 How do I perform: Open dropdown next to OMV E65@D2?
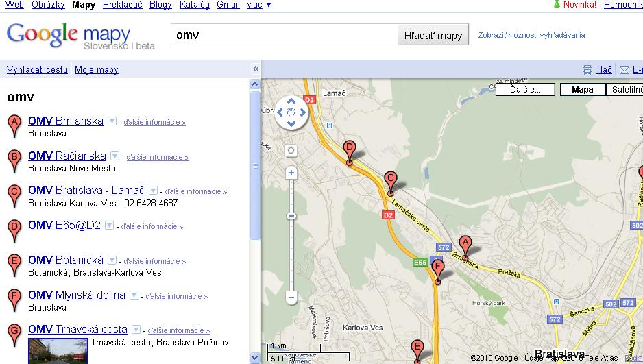tap(109, 226)
